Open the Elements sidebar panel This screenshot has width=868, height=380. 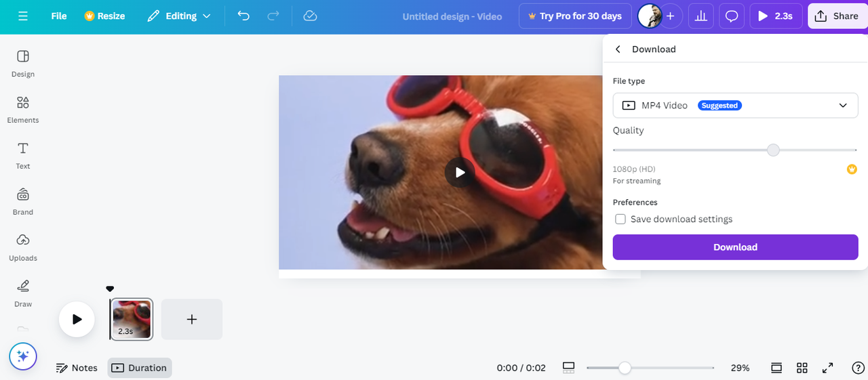pyautogui.click(x=23, y=109)
